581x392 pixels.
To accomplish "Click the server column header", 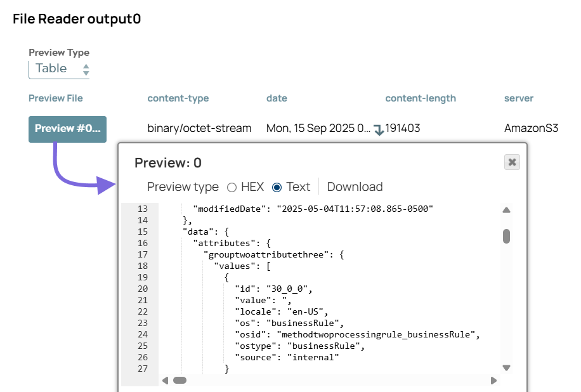I will coord(518,98).
